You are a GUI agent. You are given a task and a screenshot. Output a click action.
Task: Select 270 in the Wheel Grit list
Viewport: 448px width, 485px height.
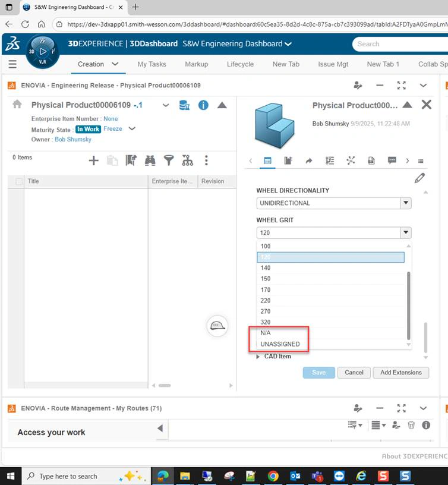click(x=330, y=311)
